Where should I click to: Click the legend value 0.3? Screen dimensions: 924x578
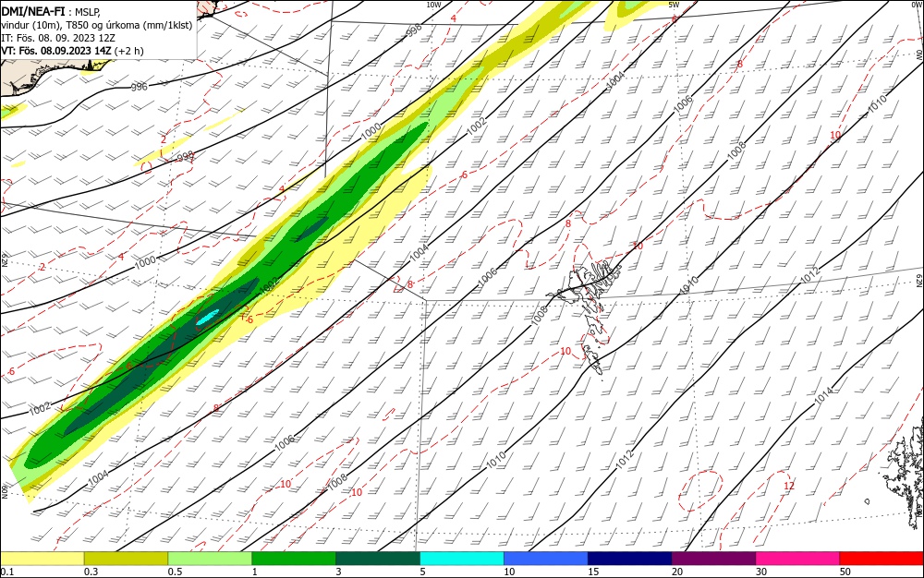point(91,572)
